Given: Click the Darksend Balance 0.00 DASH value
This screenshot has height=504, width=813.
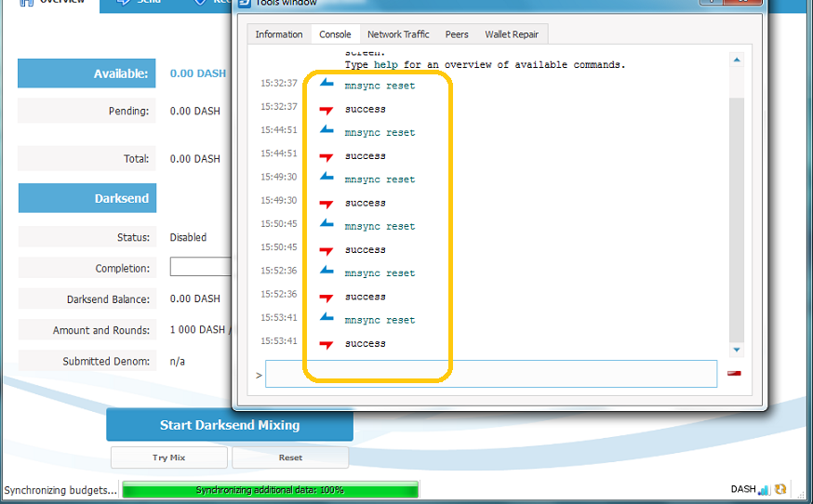Looking at the screenshot, I should tap(195, 298).
